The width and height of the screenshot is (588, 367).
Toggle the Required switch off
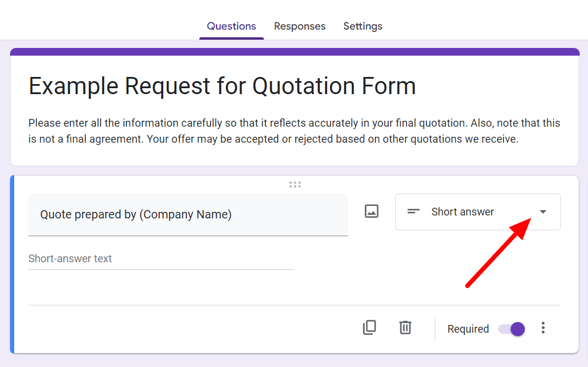pyautogui.click(x=512, y=329)
